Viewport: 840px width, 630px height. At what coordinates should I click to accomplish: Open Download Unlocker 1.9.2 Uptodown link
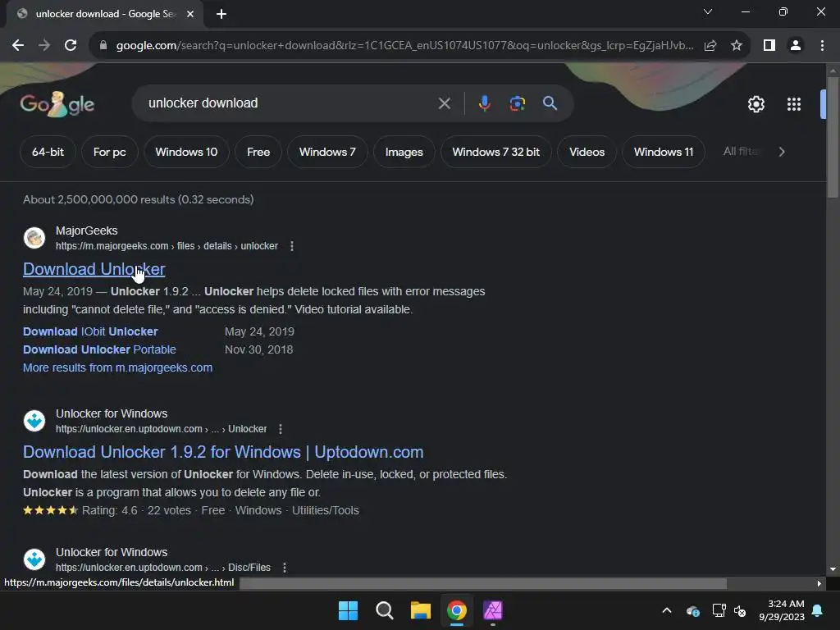pyautogui.click(x=223, y=452)
